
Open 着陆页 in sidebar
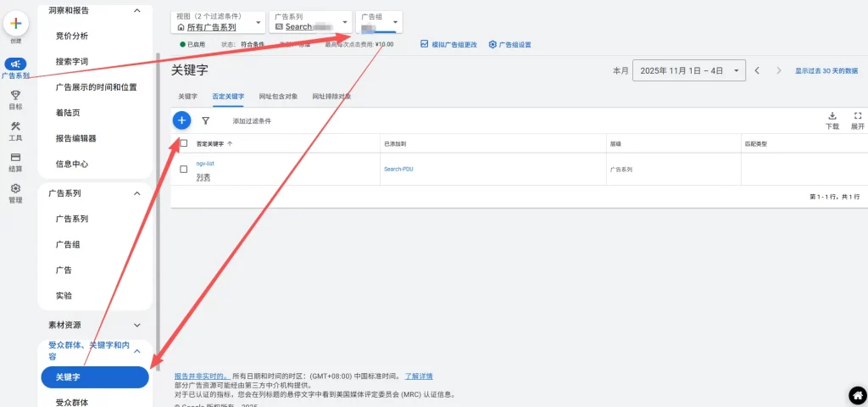(x=68, y=113)
